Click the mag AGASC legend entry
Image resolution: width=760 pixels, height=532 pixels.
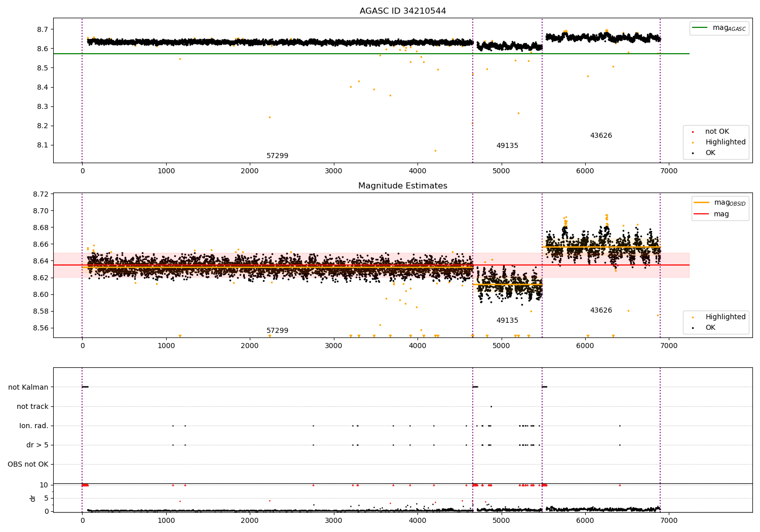click(x=719, y=28)
